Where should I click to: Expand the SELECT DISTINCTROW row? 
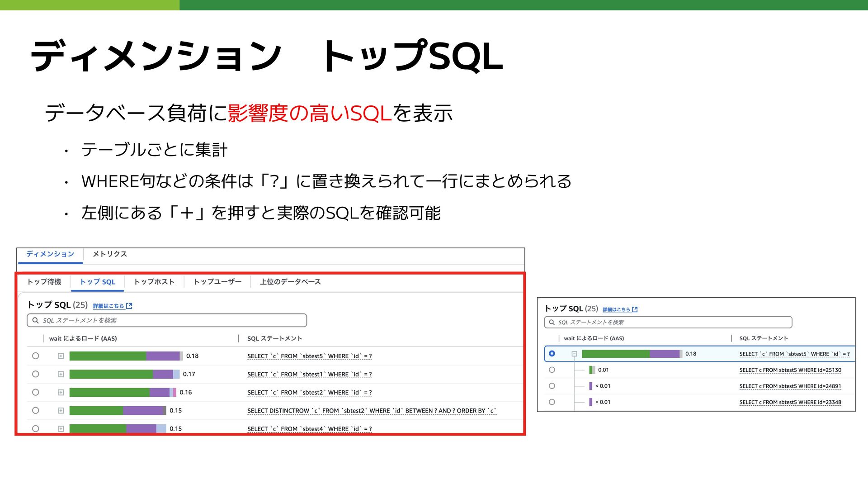click(61, 411)
